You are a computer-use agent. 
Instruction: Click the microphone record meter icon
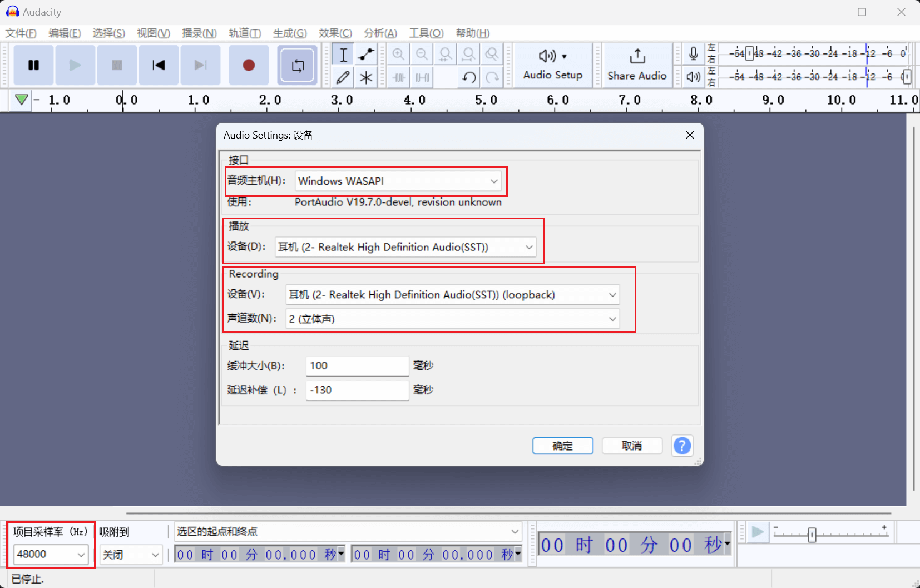(694, 54)
